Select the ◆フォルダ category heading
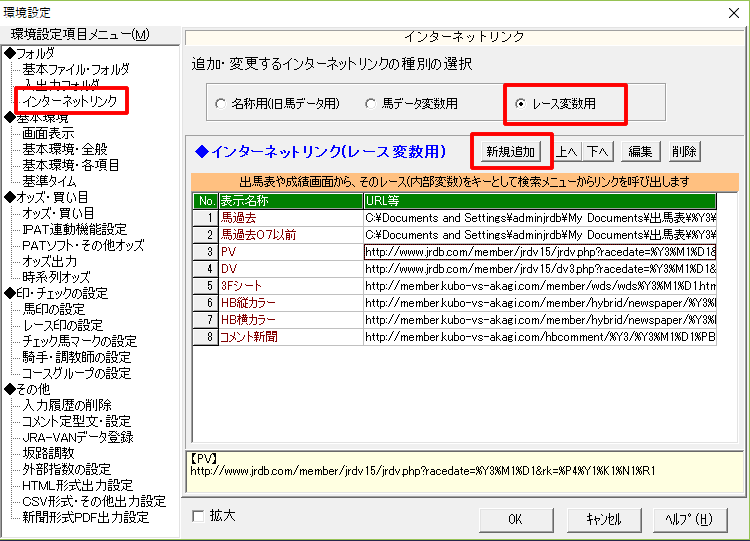This screenshot has height=541, width=750. 30,53
